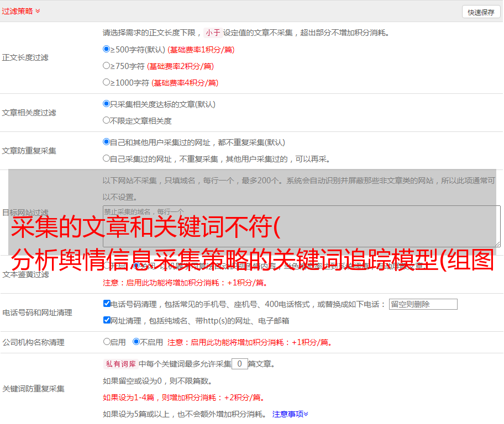Toggle the 网址清理 checkbox
504x424 pixels.
(x=107, y=320)
